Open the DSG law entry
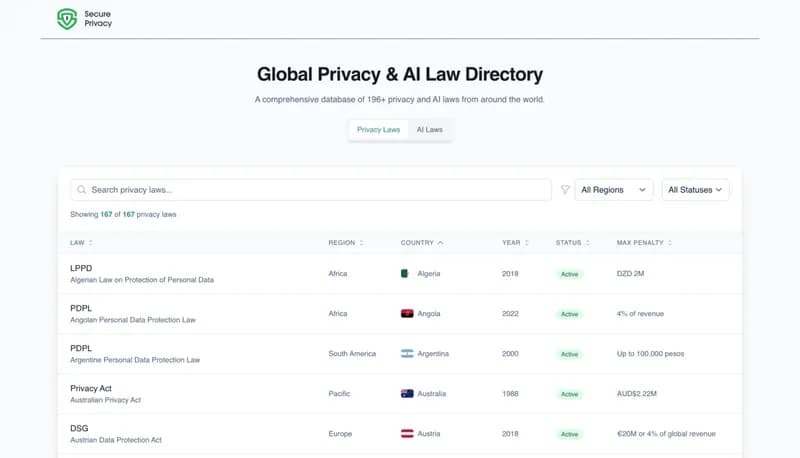 click(79, 428)
